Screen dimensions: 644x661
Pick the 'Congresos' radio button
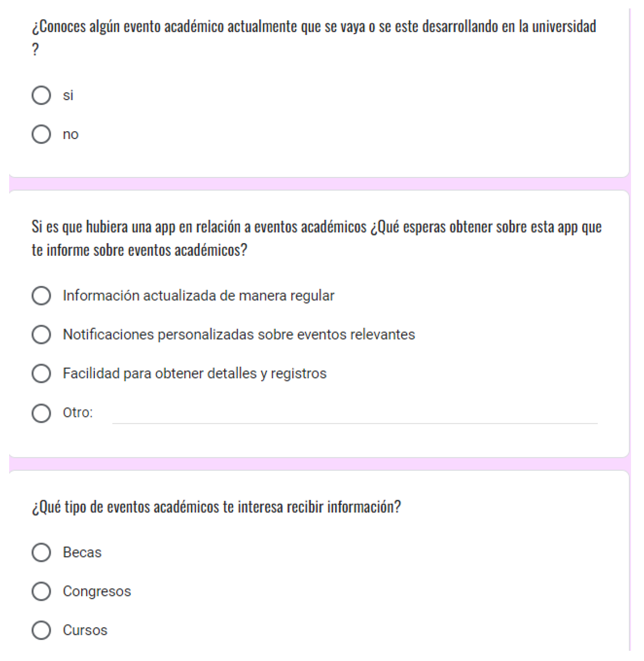point(41,591)
